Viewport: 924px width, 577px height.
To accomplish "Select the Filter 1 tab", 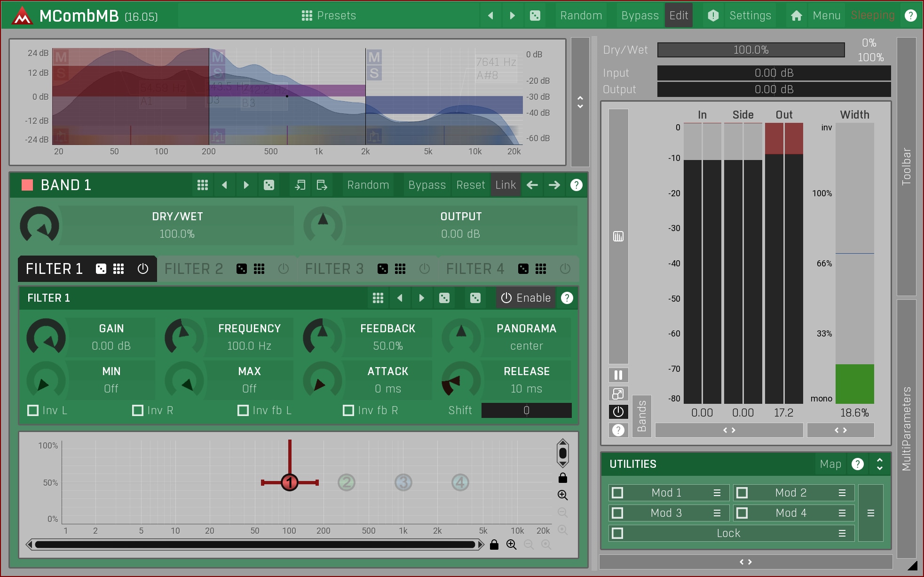I will tap(55, 269).
